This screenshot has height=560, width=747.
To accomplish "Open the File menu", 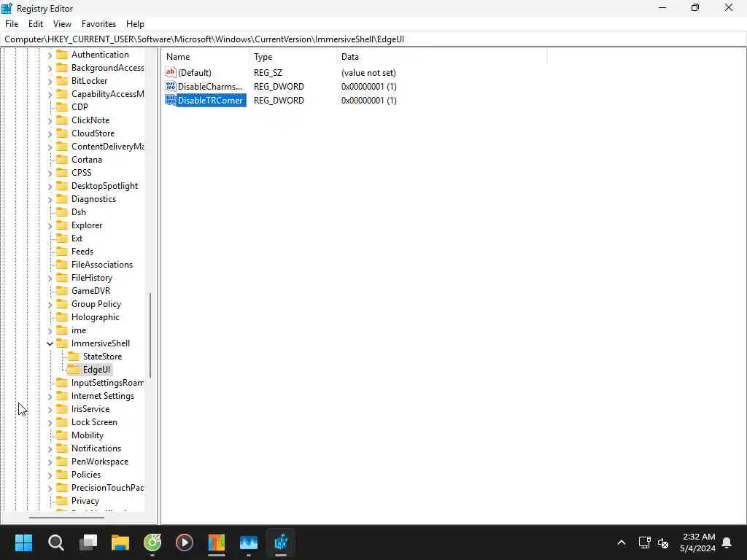I will tap(12, 24).
